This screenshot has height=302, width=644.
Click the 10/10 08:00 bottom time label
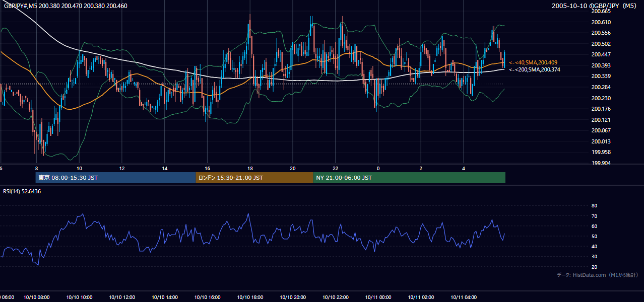(x=36, y=297)
